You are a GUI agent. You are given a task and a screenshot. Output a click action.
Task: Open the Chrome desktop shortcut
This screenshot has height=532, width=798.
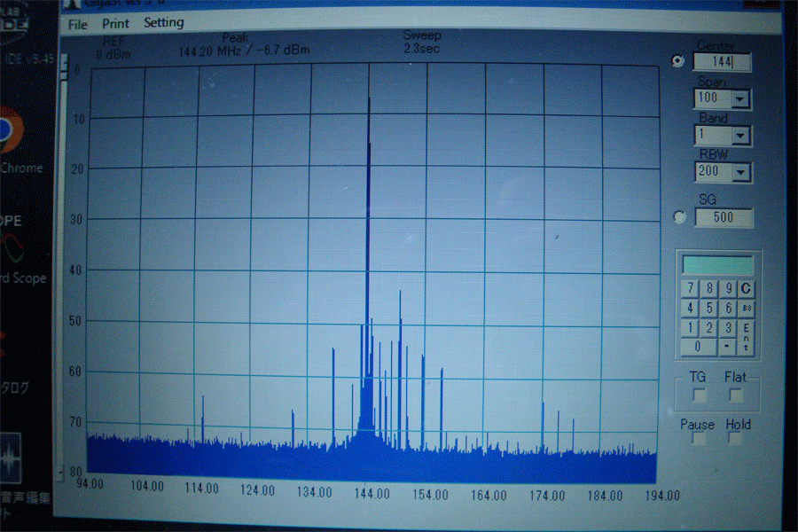pos(11,131)
